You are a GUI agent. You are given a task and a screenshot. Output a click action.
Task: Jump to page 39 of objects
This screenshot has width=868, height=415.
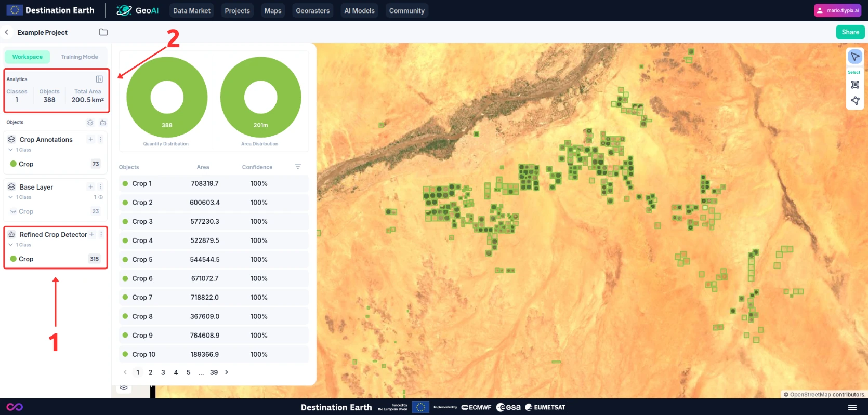pos(214,372)
